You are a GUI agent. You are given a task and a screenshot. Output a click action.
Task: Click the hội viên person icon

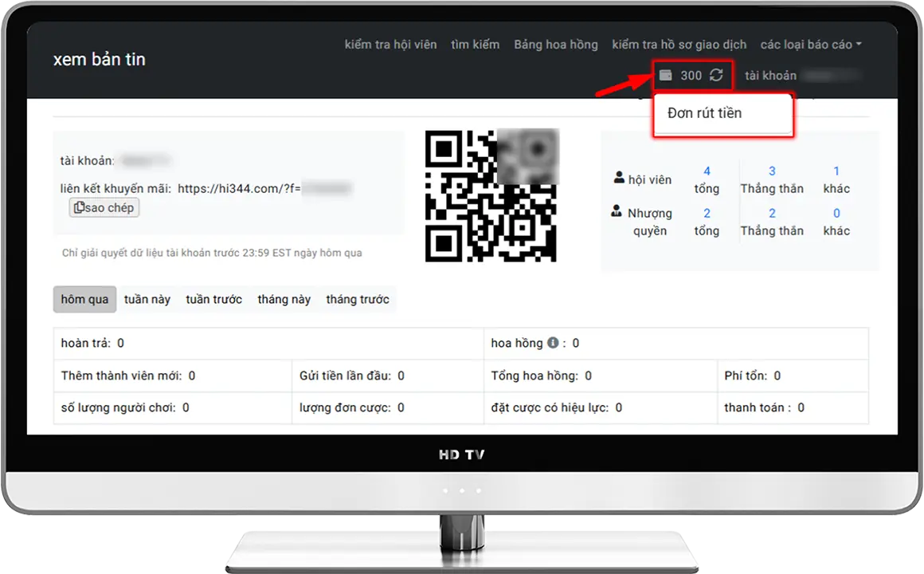click(619, 177)
